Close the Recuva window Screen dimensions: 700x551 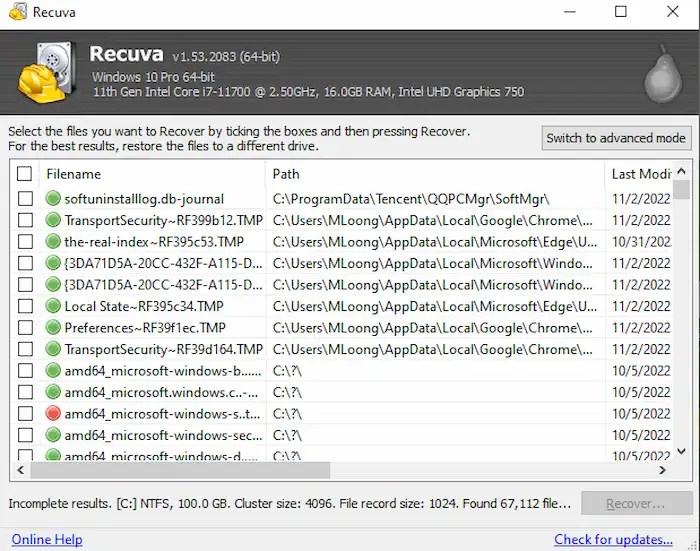(x=672, y=12)
